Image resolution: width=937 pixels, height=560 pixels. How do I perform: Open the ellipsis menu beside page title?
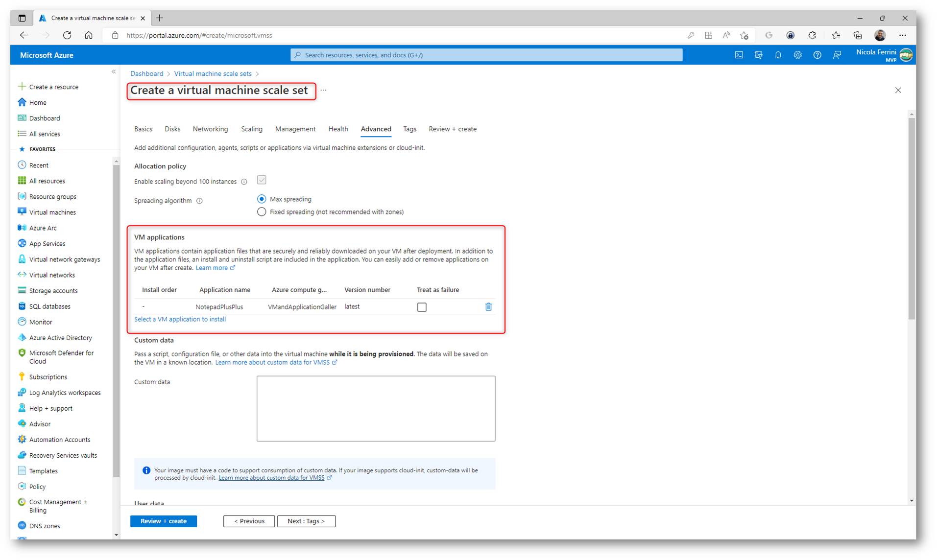pyautogui.click(x=323, y=91)
